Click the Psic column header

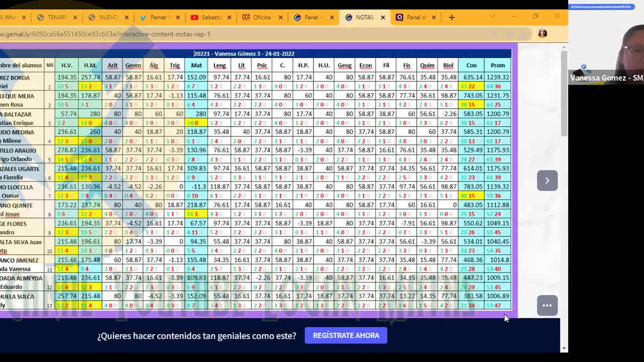[x=262, y=65]
